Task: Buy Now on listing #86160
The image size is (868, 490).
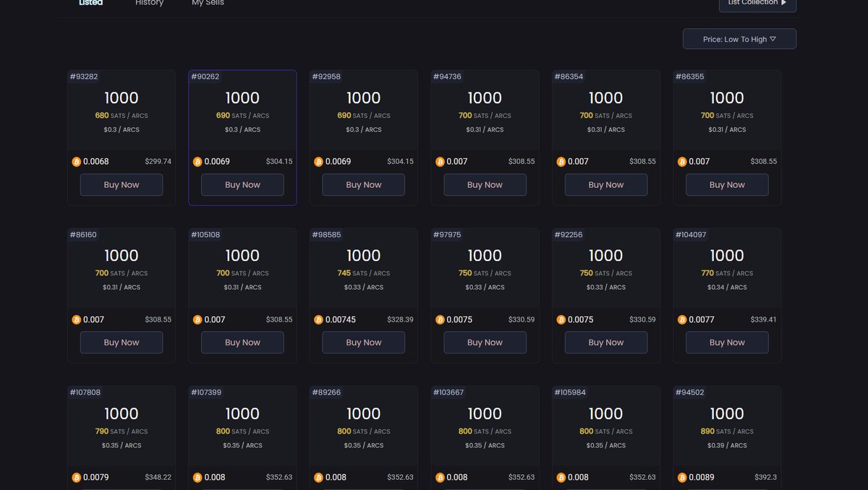Action: (x=122, y=343)
